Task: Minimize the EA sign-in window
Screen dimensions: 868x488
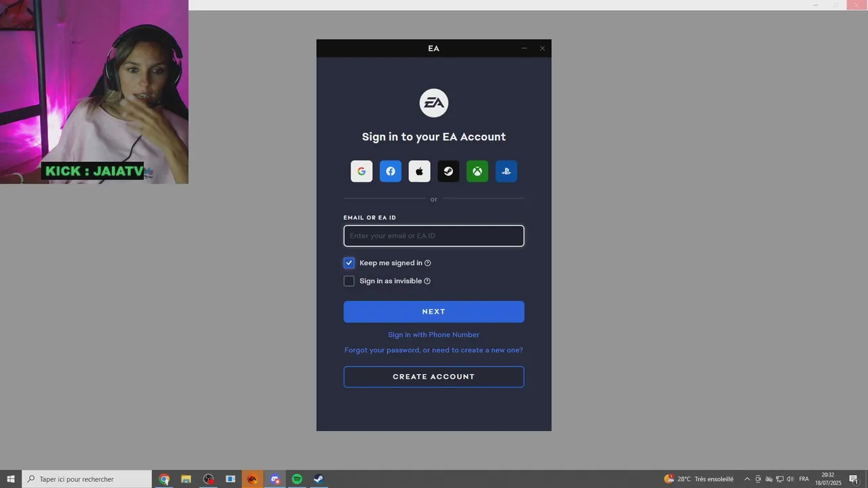Action: 524,48
